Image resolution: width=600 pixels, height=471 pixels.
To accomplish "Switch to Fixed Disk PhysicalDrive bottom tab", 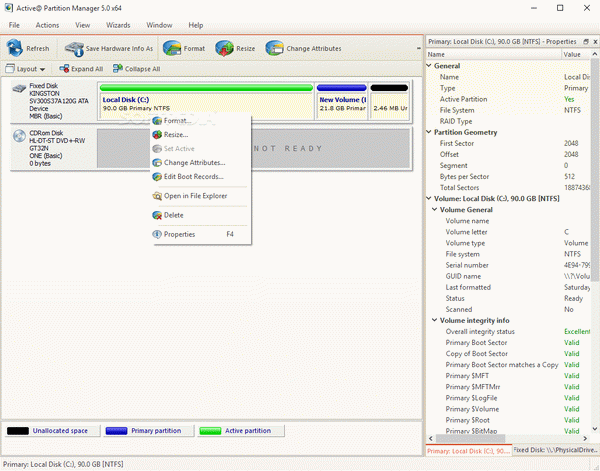I will tap(556, 450).
